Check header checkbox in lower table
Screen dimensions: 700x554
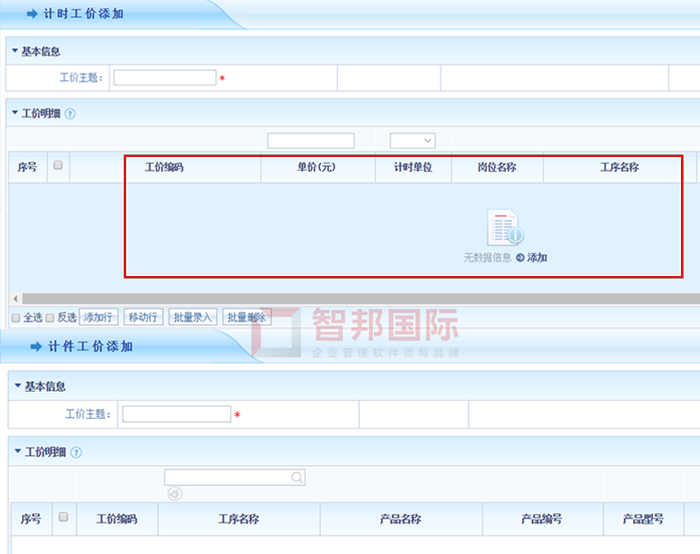click(x=63, y=518)
